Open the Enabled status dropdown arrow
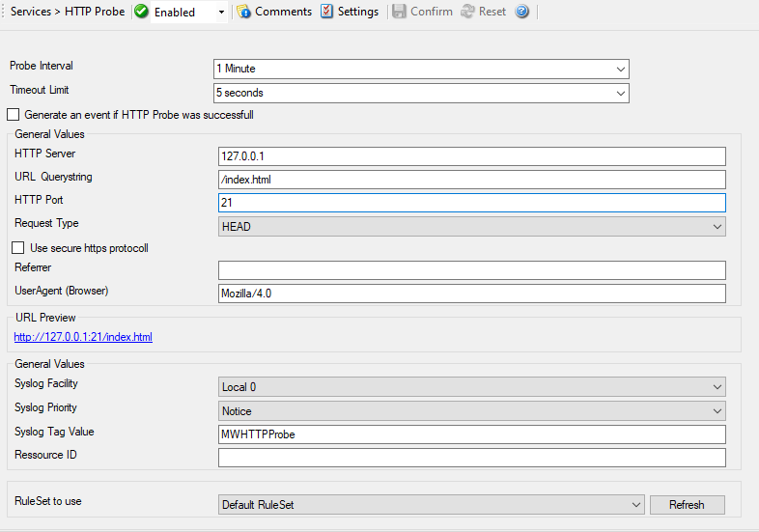The image size is (759, 532). click(x=222, y=13)
